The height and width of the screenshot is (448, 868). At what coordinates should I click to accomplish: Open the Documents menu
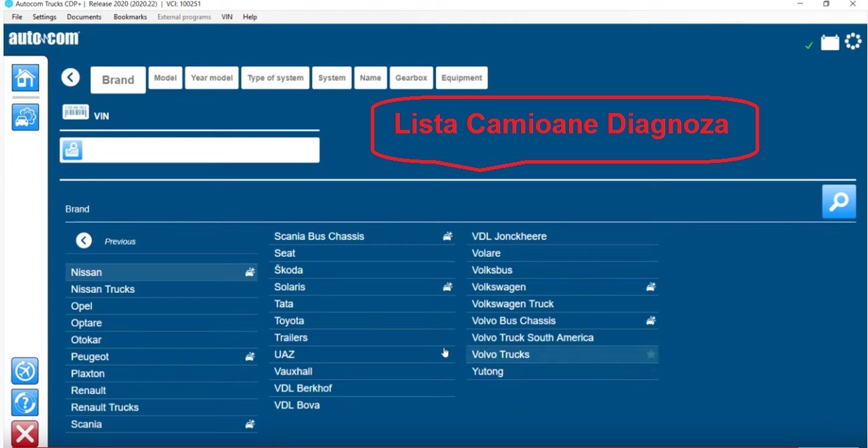pos(84,17)
